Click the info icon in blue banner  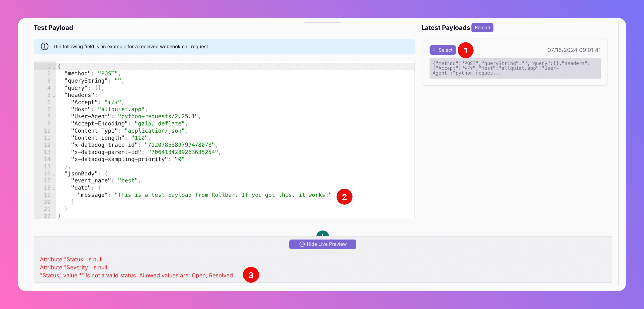(44, 47)
